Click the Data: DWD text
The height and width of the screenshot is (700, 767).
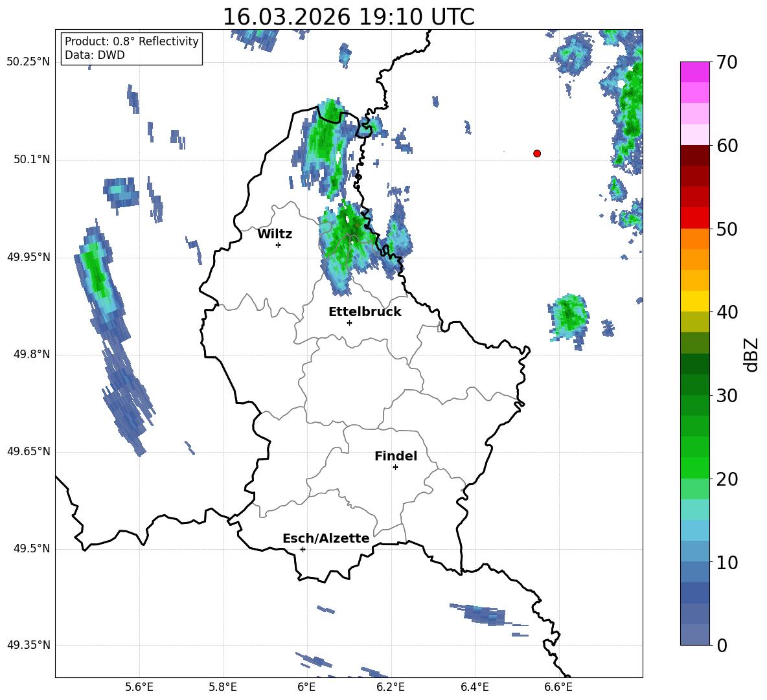coord(95,55)
